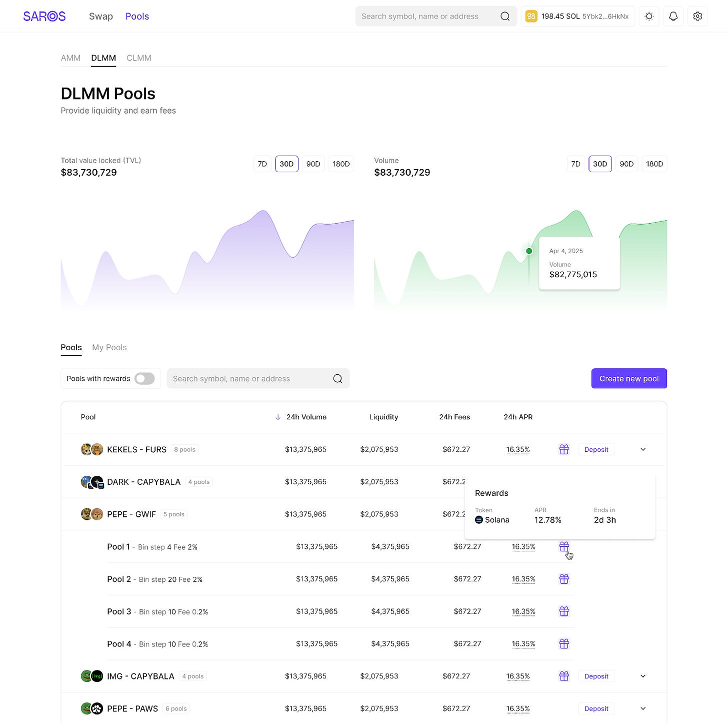
Task: Click Deposit for KEKELS - FURS
Action: pyautogui.click(x=596, y=449)
